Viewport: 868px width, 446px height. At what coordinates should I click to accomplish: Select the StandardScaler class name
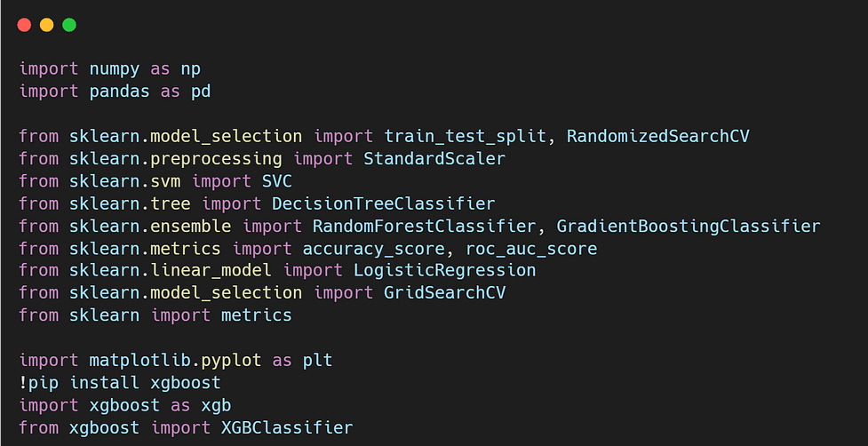pos(434,159)
